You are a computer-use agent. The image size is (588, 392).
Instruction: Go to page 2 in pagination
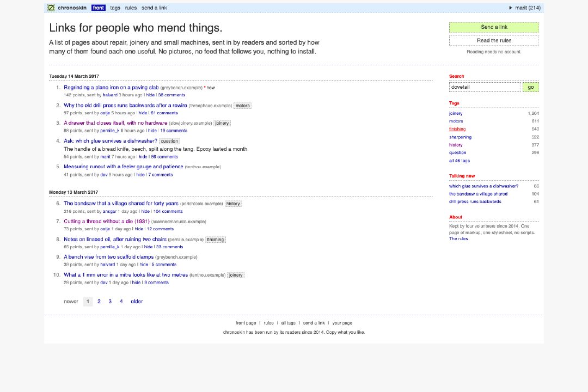(x=99, y=302)
